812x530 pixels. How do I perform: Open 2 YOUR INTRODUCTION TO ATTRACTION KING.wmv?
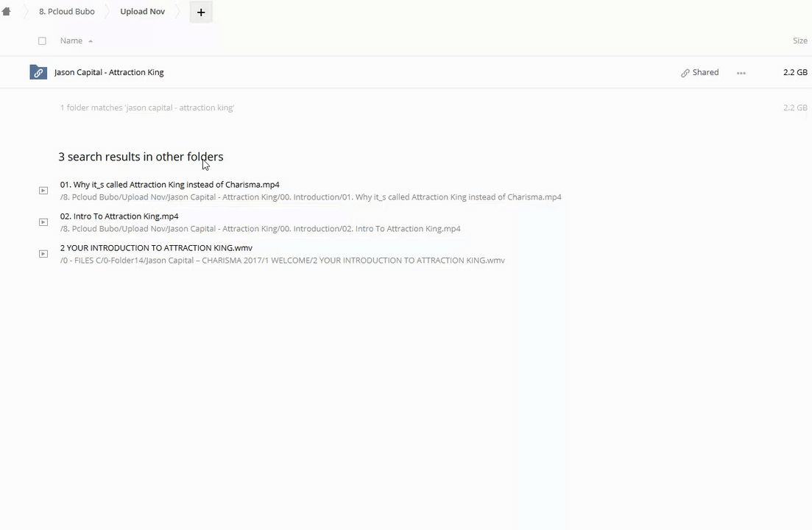point(156,248)
